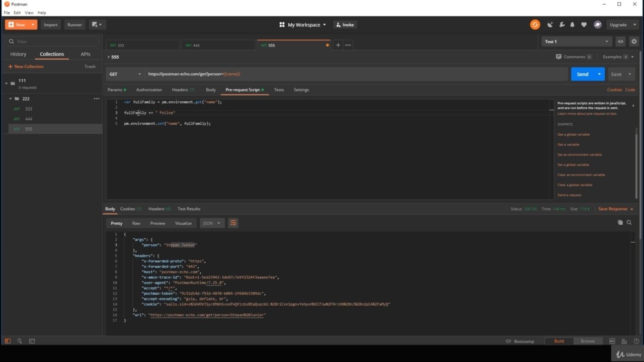Add a new request tab with plus
The width and height of the screenshot is (644, 362).
(x=338, y=45)
